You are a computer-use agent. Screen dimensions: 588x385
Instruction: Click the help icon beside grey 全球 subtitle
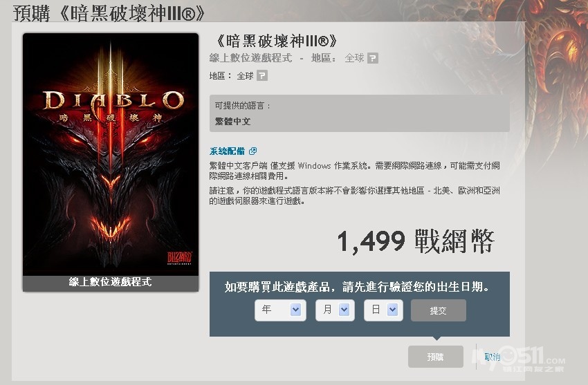(372, 58)
